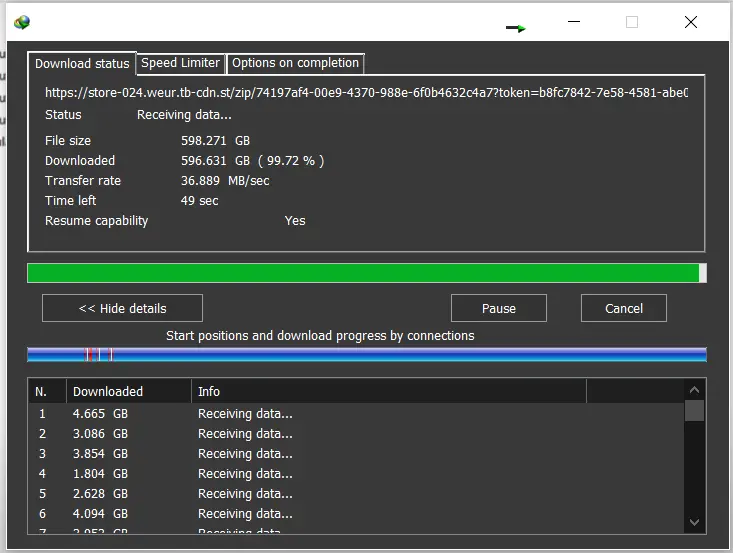Click the Internet Download Manager title bar icon
The height and width of the screenshot is (553, 733).
point(22,22)
